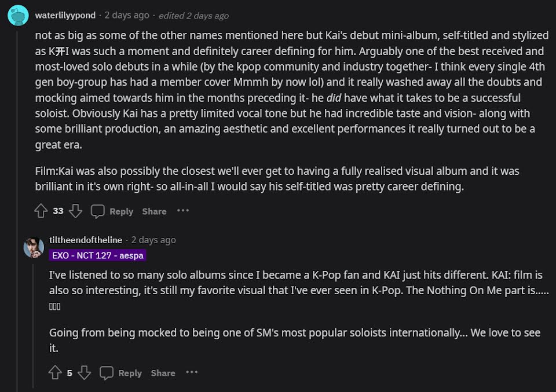Open tiltheendoftheline's avatar picture
The image size is (556, 392).
(x=34, y=247)
